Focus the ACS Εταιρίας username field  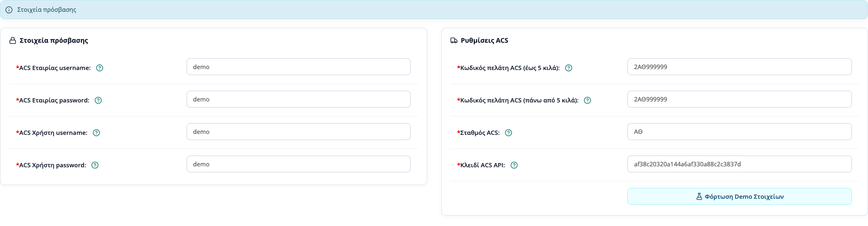tap(298, 67)
